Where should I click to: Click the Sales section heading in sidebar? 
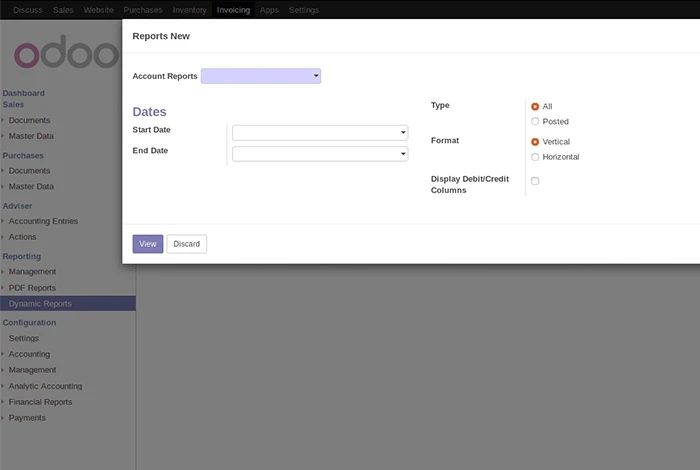click(x=13, y=104)
